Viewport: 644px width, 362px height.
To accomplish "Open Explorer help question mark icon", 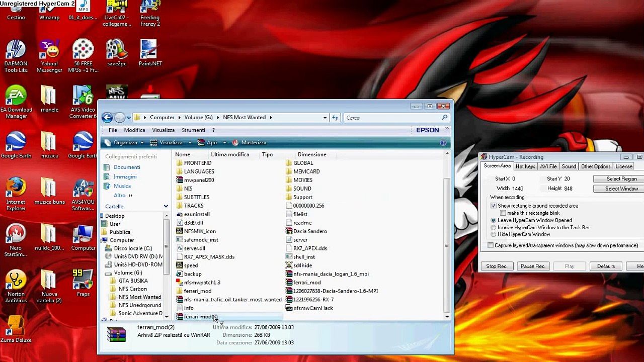I will 443,143.
